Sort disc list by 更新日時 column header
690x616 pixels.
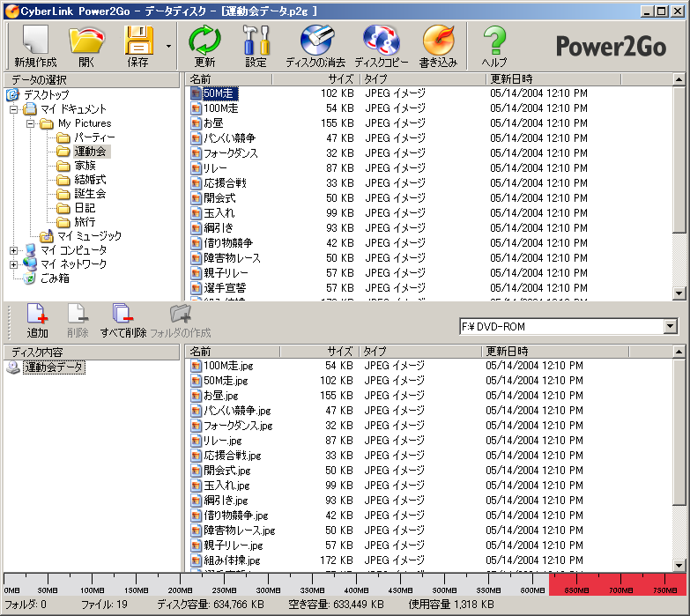point(555,351)
